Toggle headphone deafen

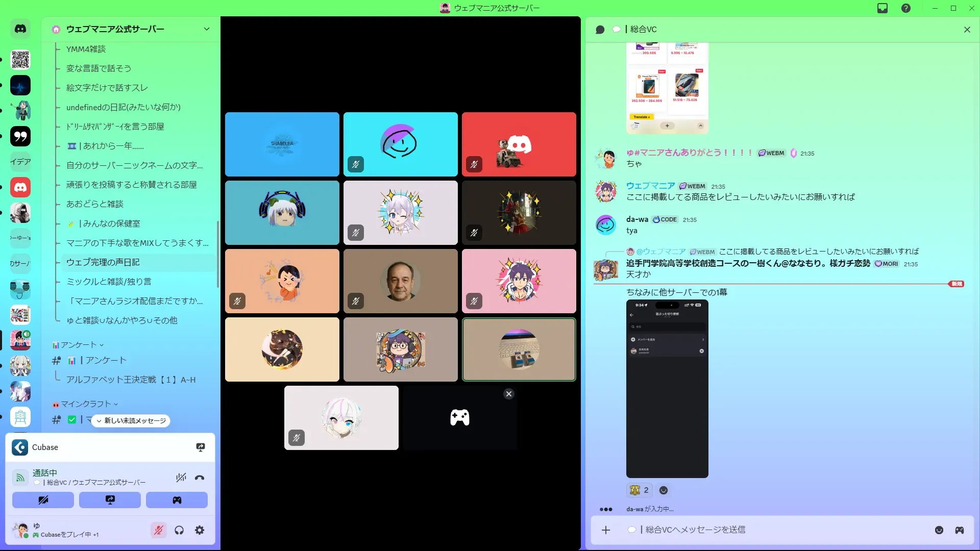pos(179,531)
